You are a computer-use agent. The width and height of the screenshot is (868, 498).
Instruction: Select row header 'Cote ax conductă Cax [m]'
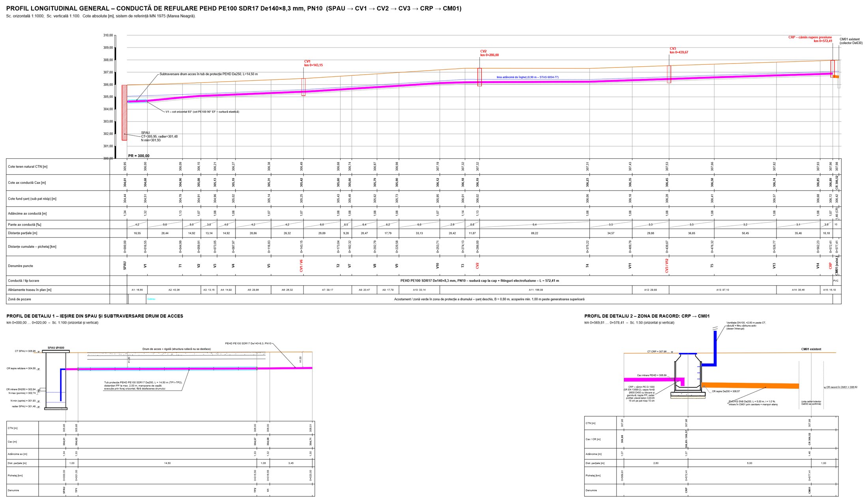[x=27, y=183]
